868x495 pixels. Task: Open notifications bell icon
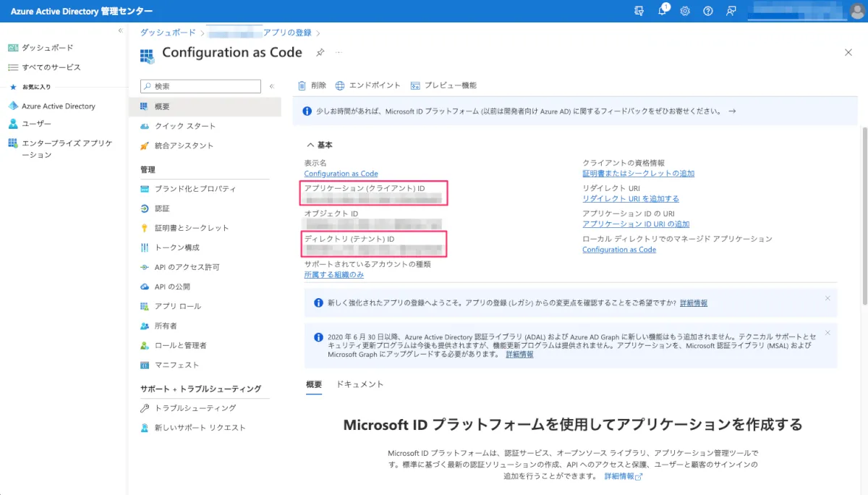click(663, 11)
